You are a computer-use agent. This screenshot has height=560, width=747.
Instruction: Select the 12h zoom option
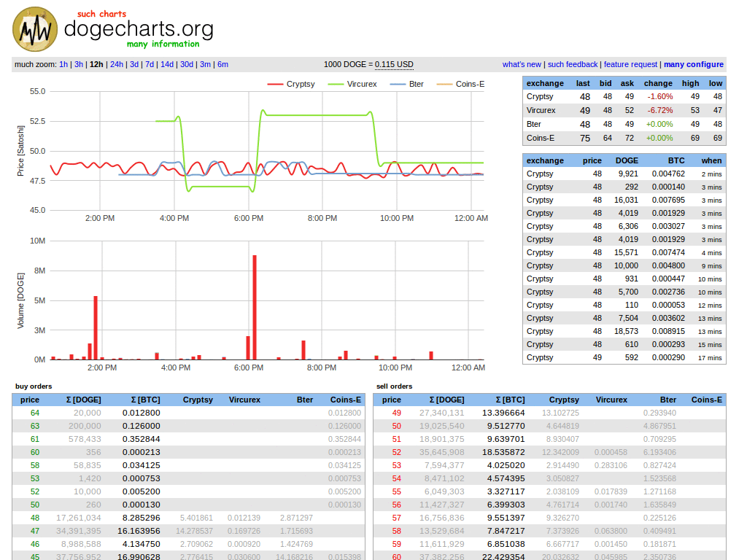pyautogui.click(x=96, y=64)
